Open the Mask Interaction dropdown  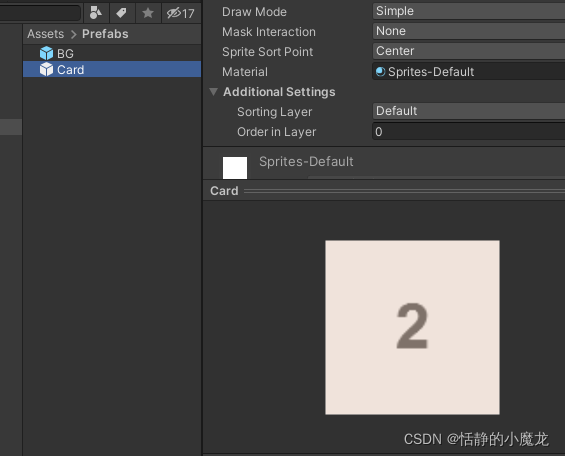468,31
